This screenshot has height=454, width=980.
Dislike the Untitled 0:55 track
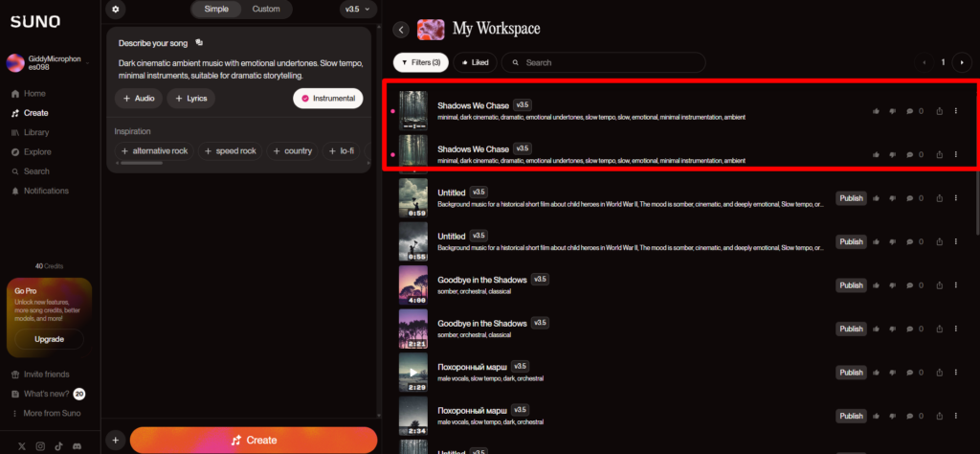click(x=893, y=241)
